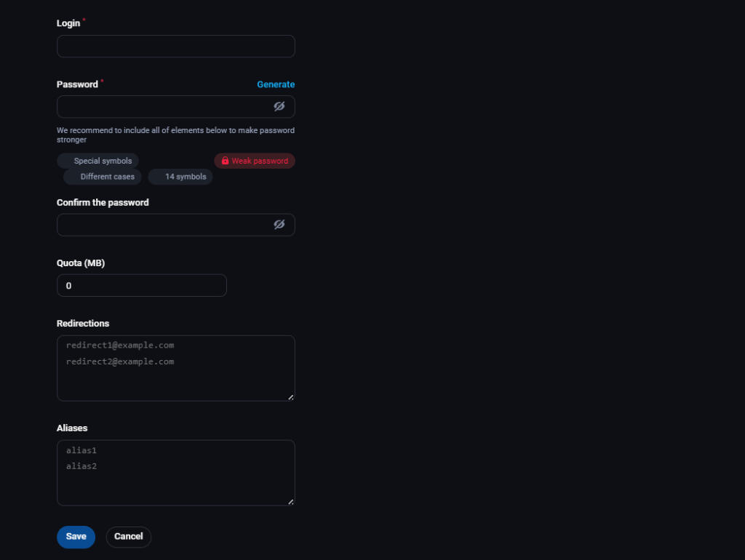
Task: Show the Confirm the password field text
Action: [279, 224]
